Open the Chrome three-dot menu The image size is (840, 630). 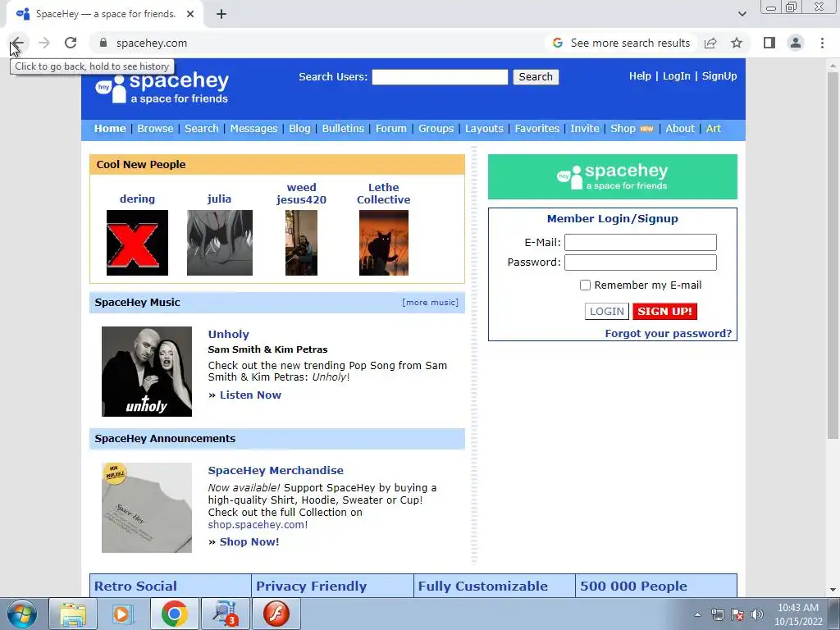pos(822,43)
